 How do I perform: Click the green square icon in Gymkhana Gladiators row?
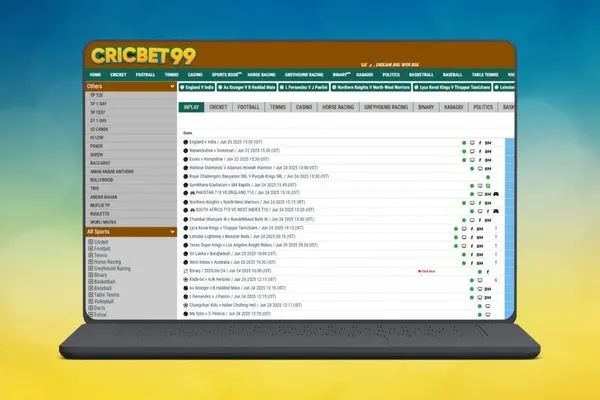pyautogui.click(x=488, y=186)
